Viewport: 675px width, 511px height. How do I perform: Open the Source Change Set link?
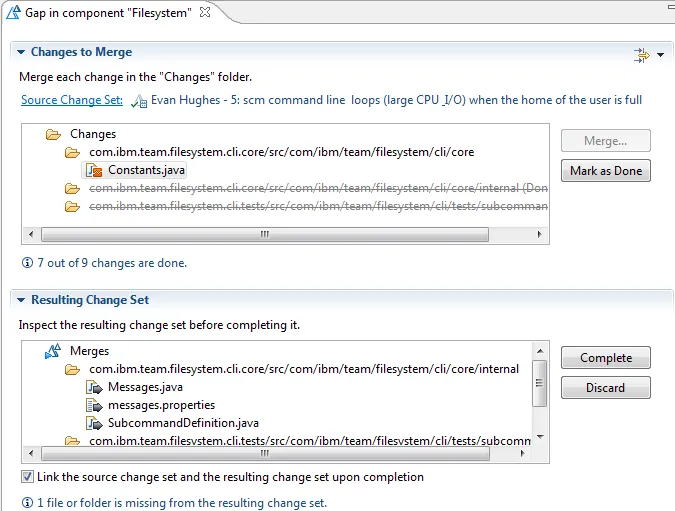tap(72, 100)
